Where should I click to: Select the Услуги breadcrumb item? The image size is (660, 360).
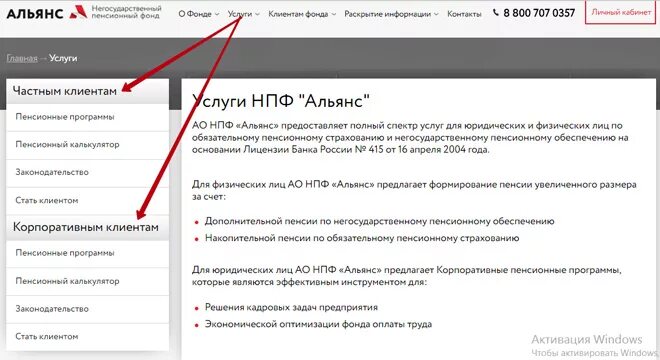pos(63,58)
